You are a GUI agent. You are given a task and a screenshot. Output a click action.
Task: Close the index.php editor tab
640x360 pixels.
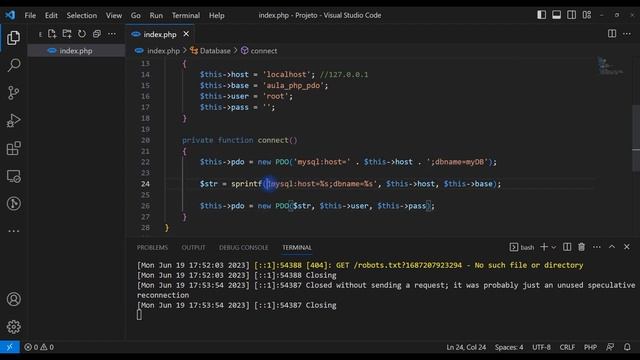click(186, 34)
